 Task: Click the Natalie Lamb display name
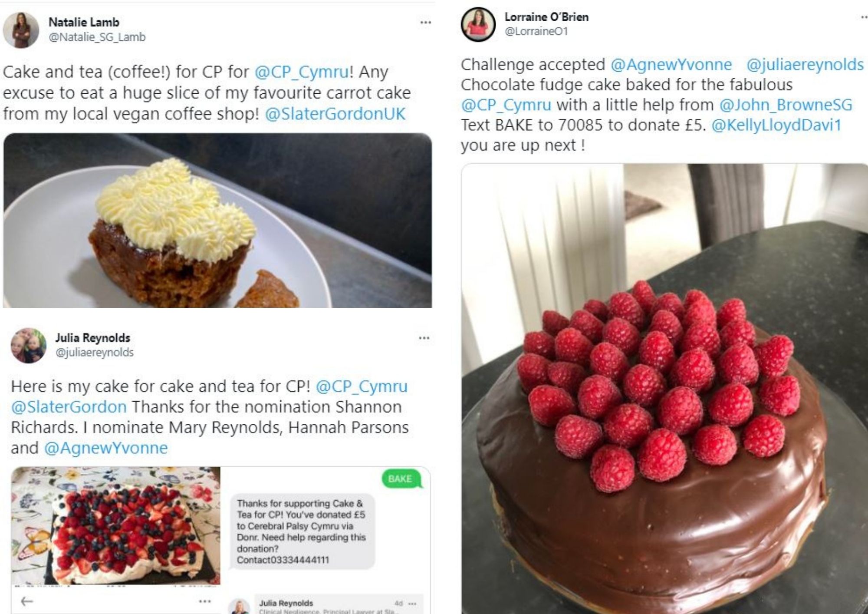[x=84, y=22]
